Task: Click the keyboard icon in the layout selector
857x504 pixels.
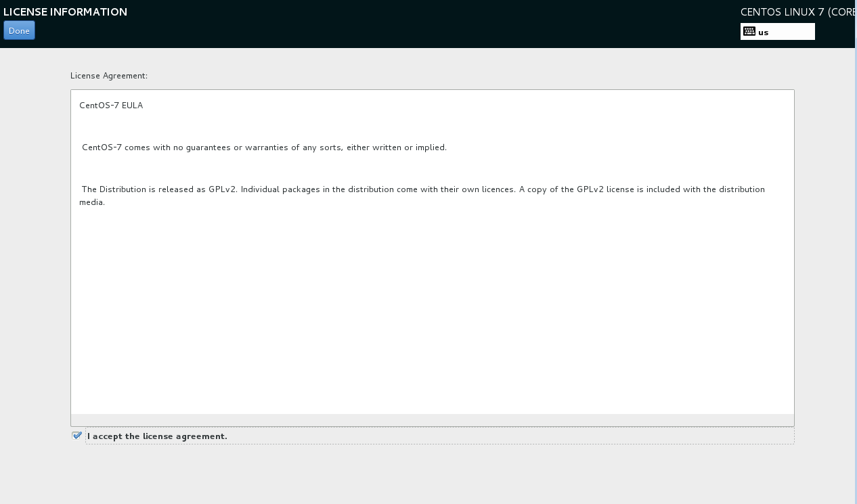Action: click(748, 30)
